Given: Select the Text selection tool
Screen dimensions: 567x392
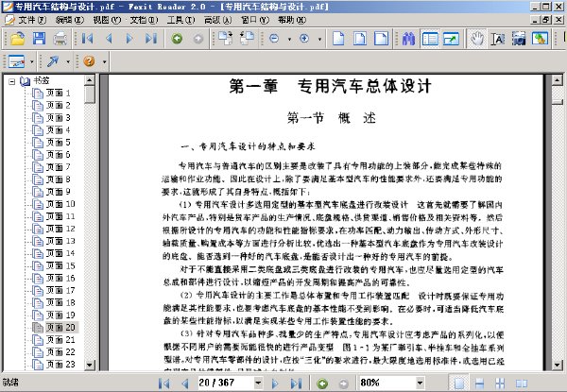Looking at the screenshot, I should pos(498,39).
